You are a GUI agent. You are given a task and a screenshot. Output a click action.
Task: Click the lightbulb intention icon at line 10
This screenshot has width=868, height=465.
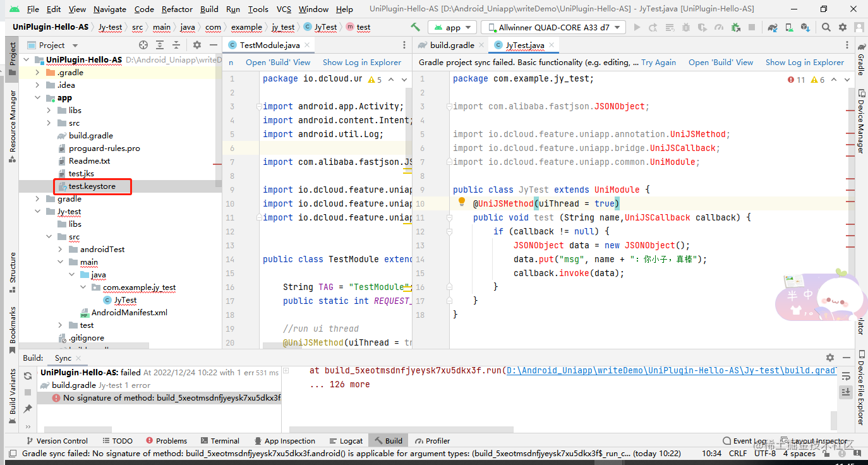(x=462, y=202)
